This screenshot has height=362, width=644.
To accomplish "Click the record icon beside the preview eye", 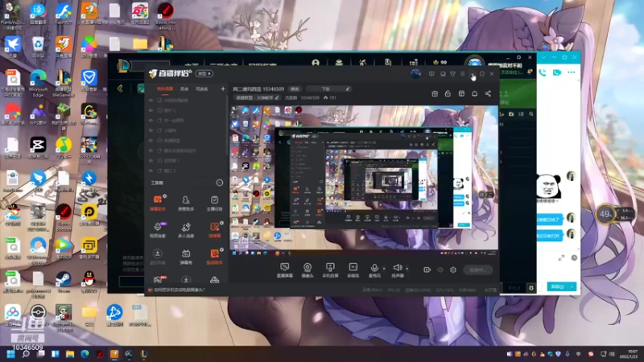I will 427,269.
